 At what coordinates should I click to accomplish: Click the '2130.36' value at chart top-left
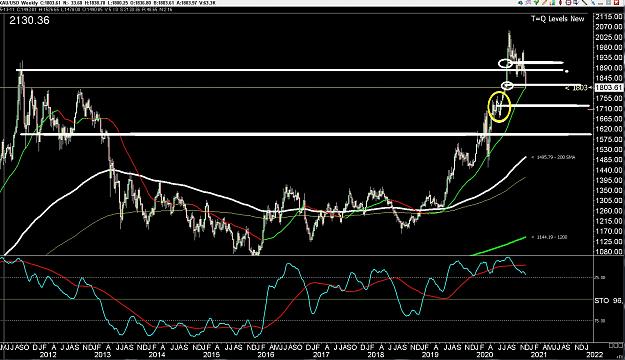tap(29, 20)
